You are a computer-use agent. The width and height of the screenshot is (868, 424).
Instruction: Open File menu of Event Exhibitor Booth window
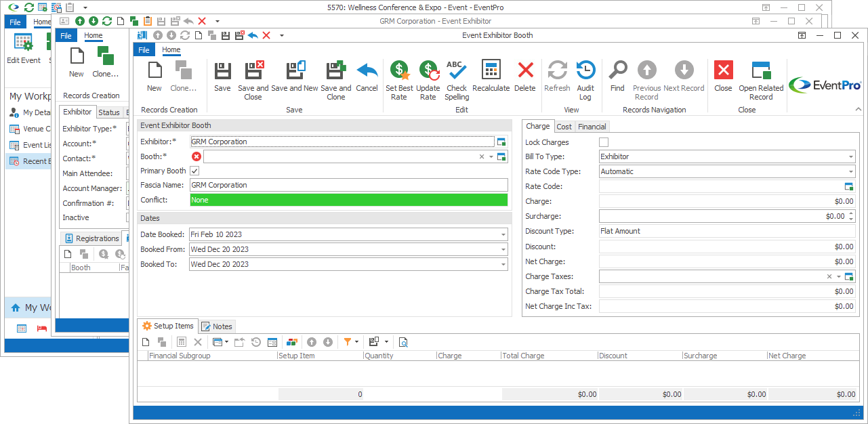point(144,50)
